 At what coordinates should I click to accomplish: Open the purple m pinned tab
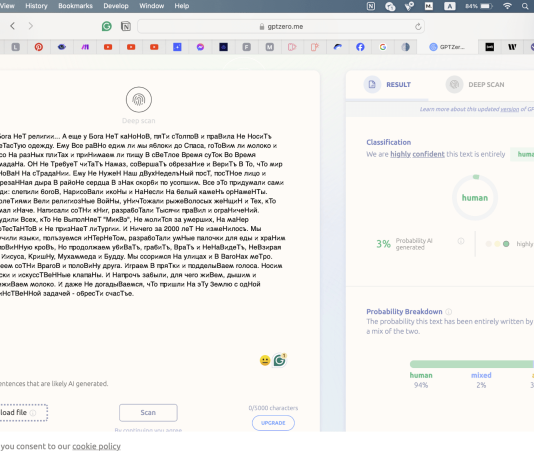[85, 47]
